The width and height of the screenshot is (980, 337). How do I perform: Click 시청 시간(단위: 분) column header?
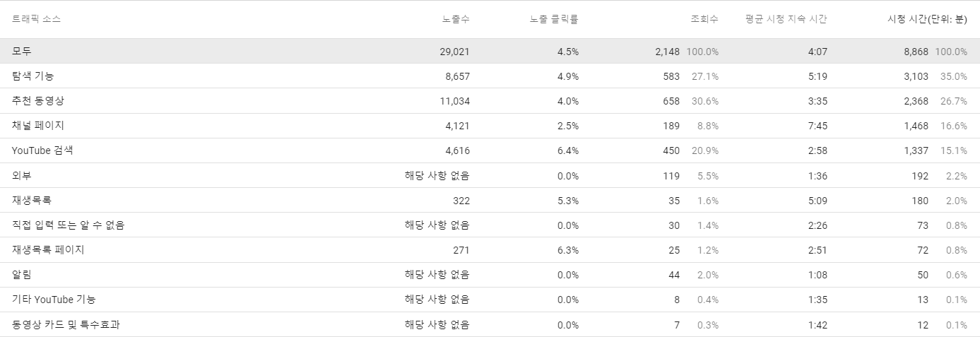927,20
